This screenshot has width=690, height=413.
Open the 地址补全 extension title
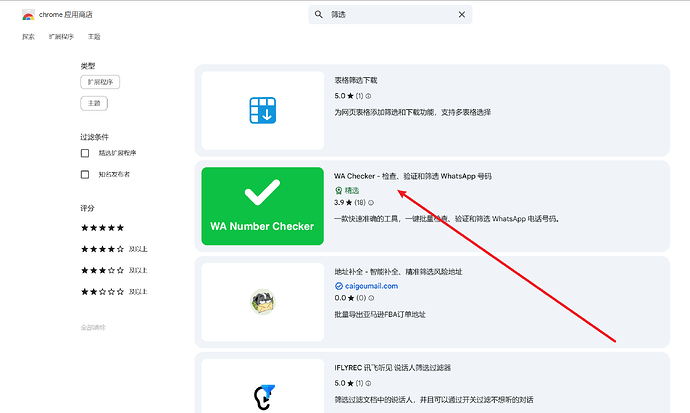398,272
